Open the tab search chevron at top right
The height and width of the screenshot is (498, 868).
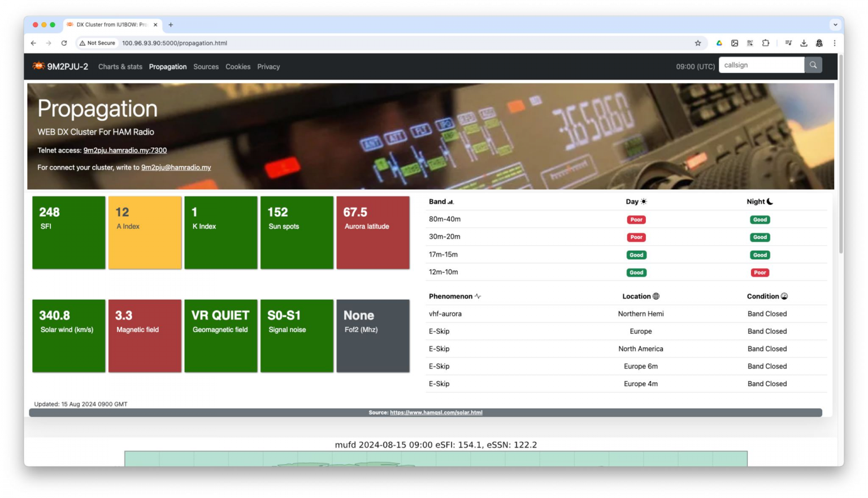point(835,24)
